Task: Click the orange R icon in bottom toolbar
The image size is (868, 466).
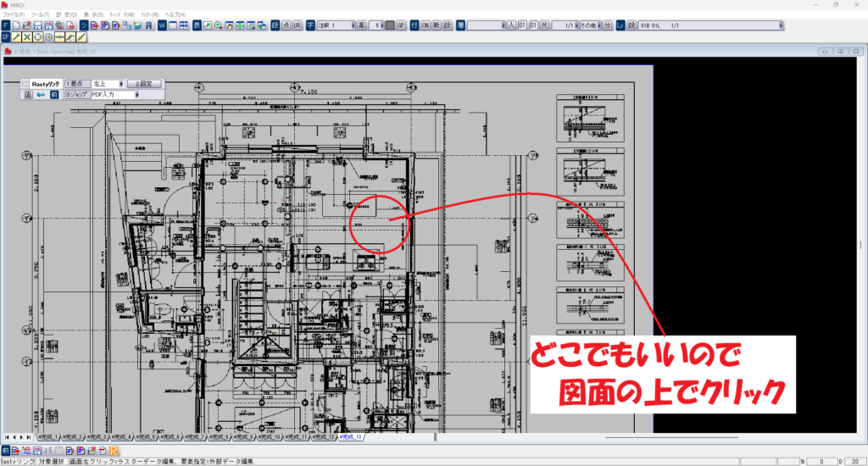Action: [114, 451]
